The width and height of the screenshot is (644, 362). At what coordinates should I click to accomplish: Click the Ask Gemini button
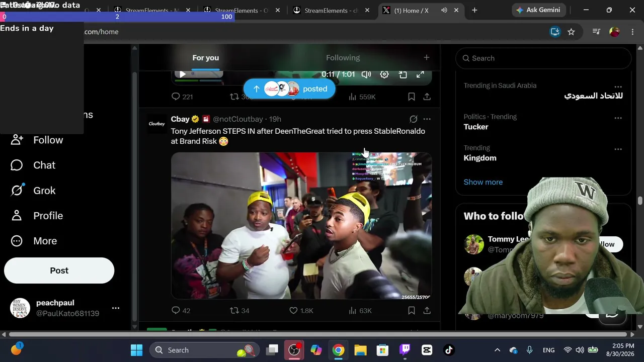tap(538, 10)
